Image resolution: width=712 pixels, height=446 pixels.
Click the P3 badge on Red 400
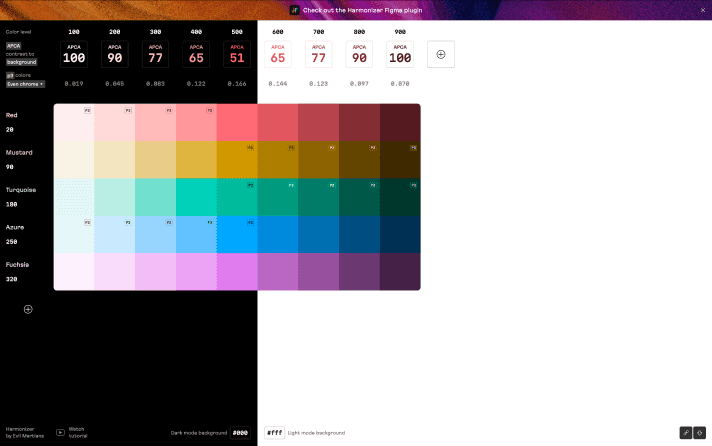click(209, 110)
